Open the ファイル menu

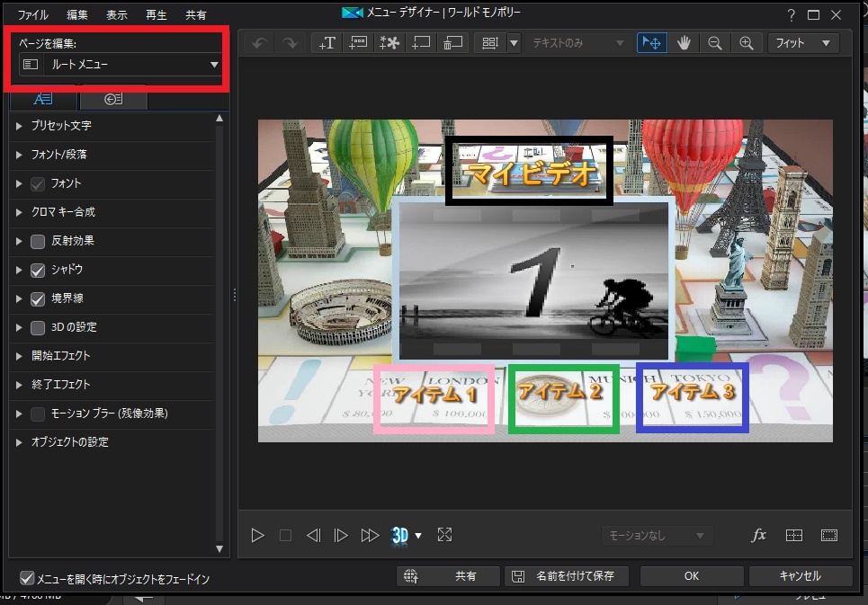[32, 15]
